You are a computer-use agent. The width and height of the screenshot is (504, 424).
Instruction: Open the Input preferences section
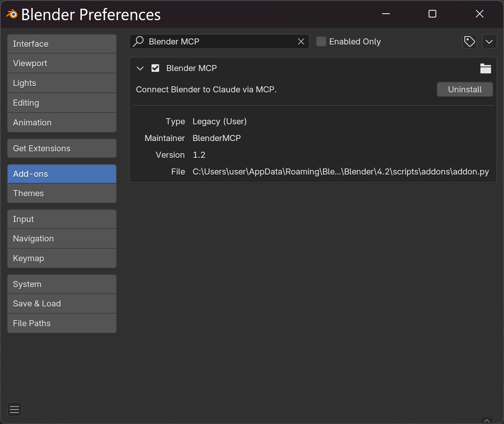point(62,219)
